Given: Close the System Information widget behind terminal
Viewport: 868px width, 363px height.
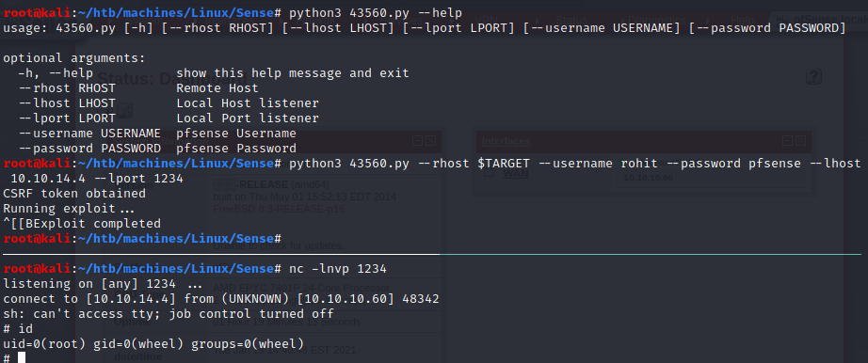Looking at the screenshot, I should pos(430,141).
